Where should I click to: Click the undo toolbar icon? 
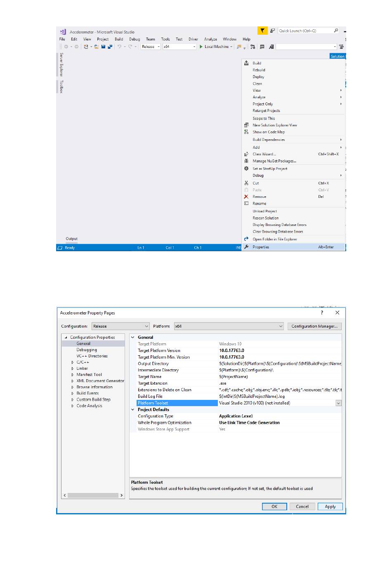point(119,47)
